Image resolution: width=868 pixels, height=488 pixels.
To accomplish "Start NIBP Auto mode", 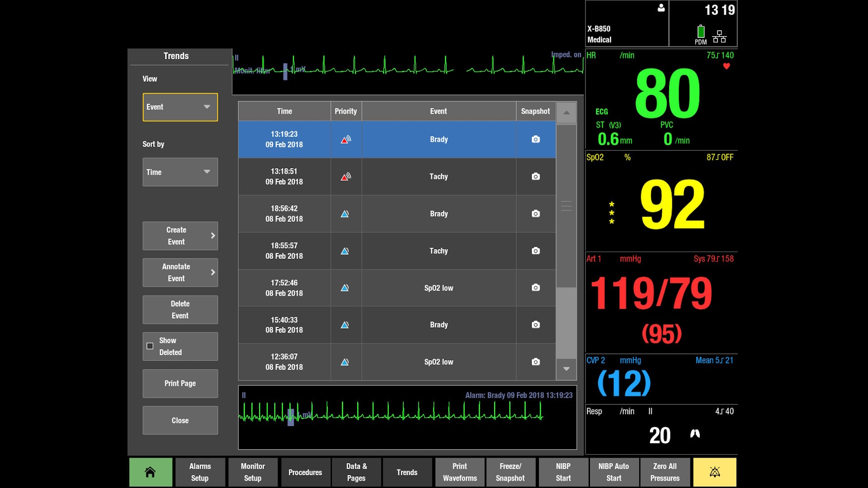I will tap(614, 472).
